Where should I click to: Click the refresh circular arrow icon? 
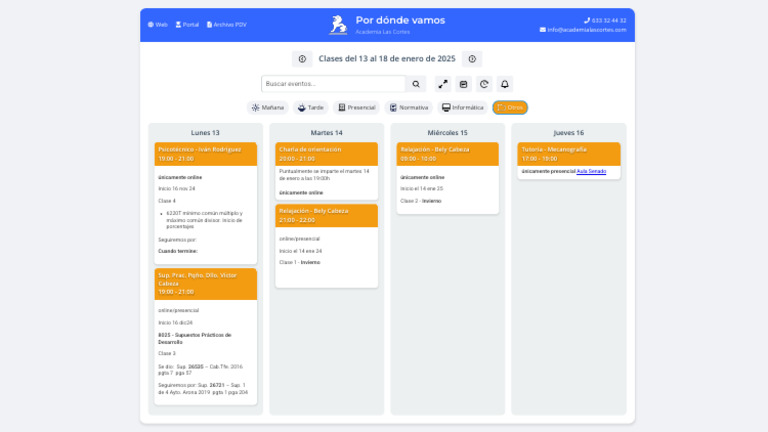484,84
